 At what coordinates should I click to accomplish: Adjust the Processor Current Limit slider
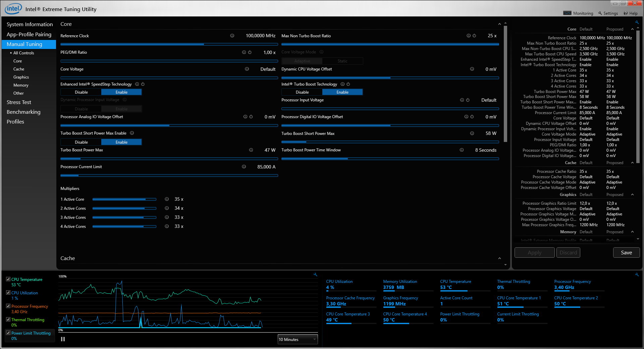[x=169, y=176]
